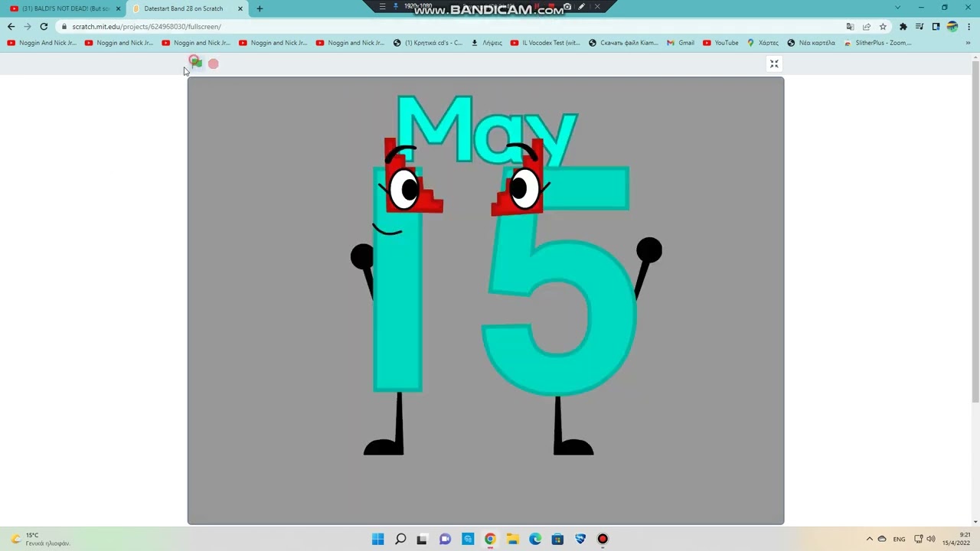The width and height of the screenshot is (980, 551).
Task: Open File Explorer from the taskbar
Action: pyautogui.click(x=512, y=540)
